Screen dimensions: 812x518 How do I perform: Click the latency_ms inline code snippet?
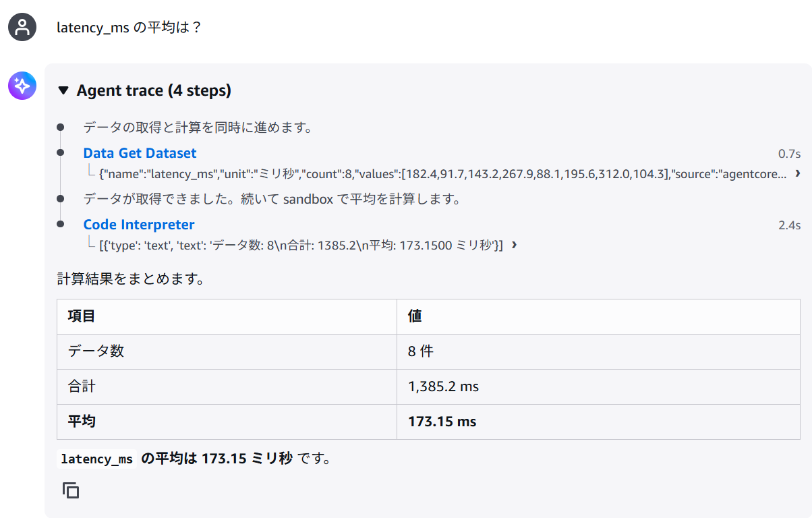pos(97,459)
